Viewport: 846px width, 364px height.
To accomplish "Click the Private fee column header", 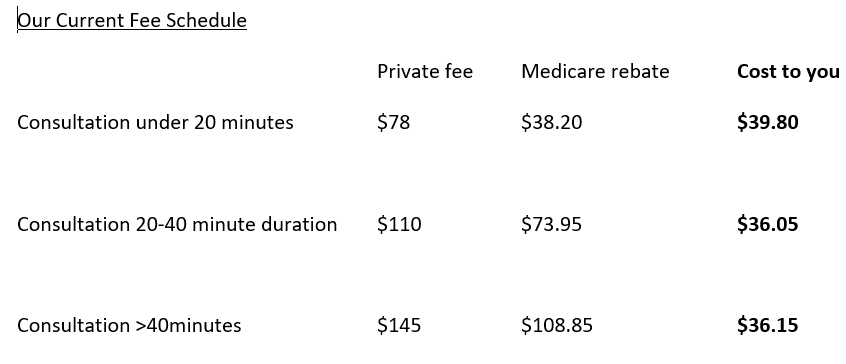I will tap(425, 71).
